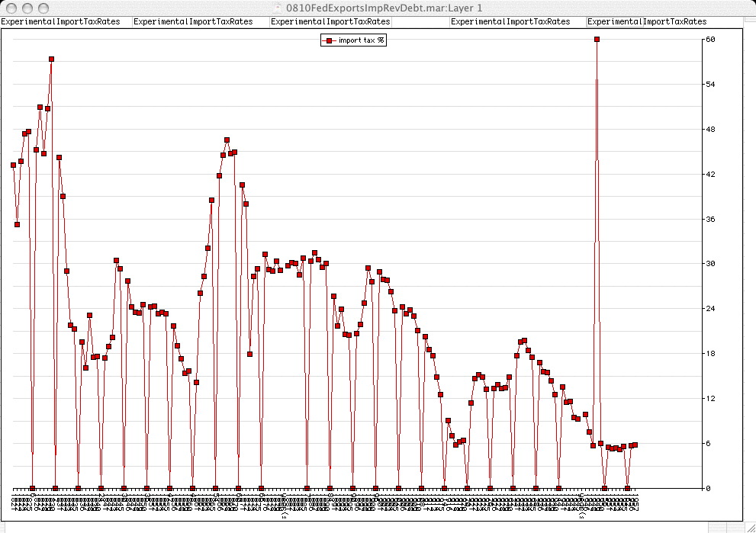Select the "import tax %" legend label
The height and width of the screenshot is (533, 756).
tap(361, 40)
